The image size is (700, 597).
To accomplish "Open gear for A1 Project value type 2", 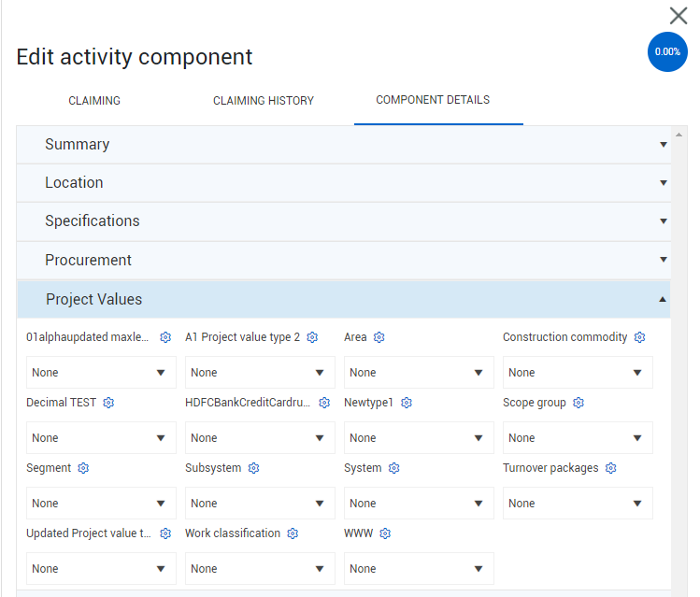I will point(313,337).
